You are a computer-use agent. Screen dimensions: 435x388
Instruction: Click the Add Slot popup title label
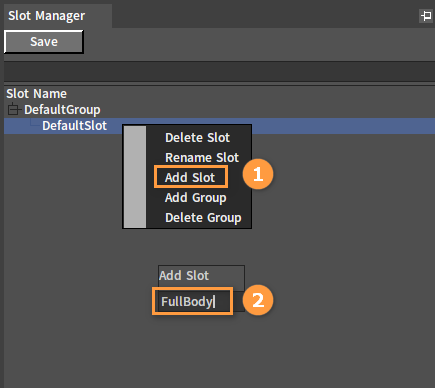(184, 276)
